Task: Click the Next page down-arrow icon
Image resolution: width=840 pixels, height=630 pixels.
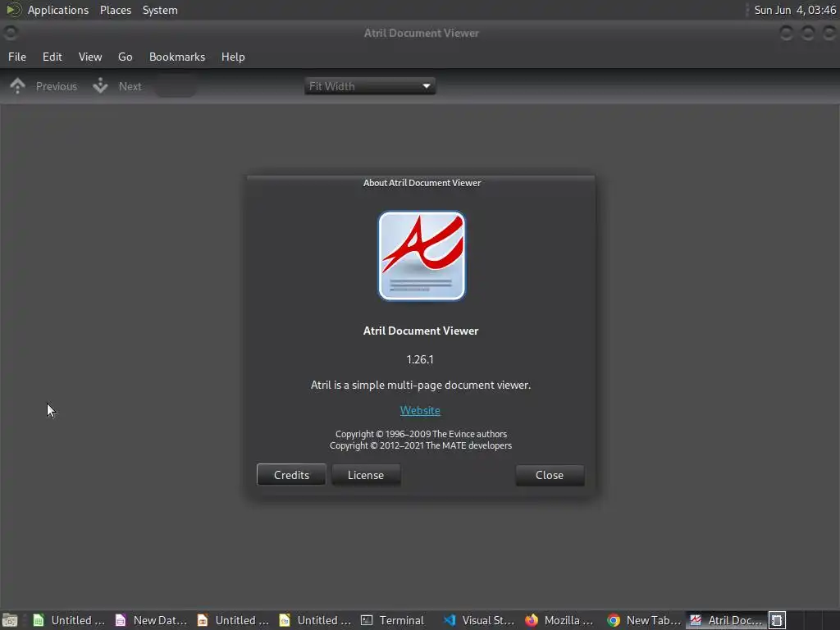Action: click(100, 85)
